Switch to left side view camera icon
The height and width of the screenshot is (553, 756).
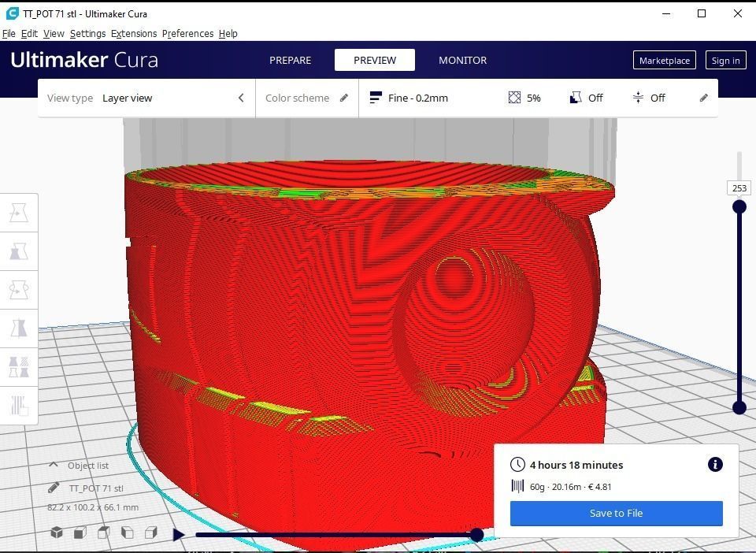(x=128, y=533)
